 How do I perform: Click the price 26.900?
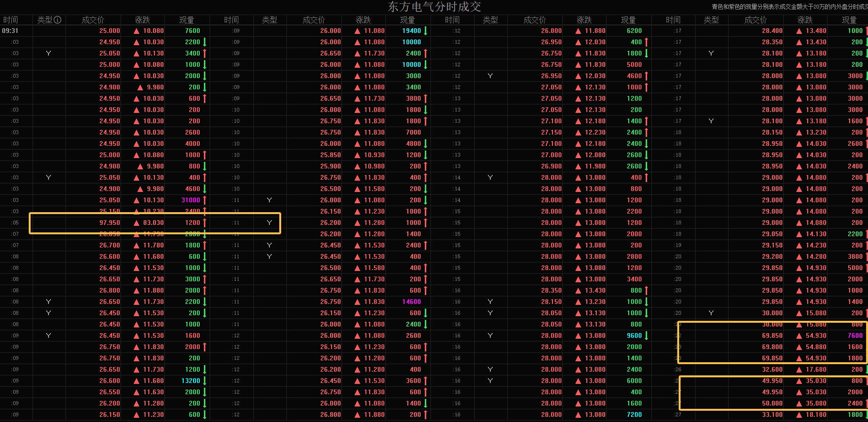(552, 166)
